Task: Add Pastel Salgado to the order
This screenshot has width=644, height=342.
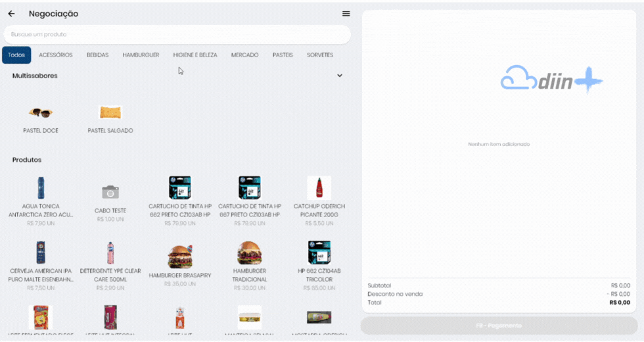Action: pyautogui.click(x=110, y=113)
